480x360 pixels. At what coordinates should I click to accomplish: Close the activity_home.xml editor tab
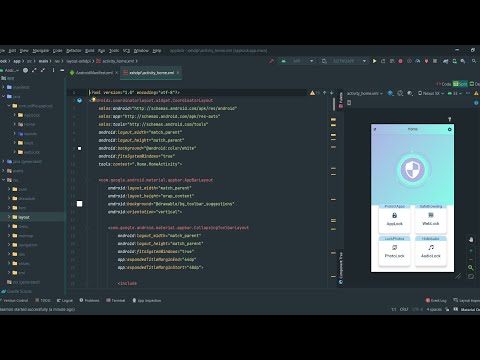[178, 73]
